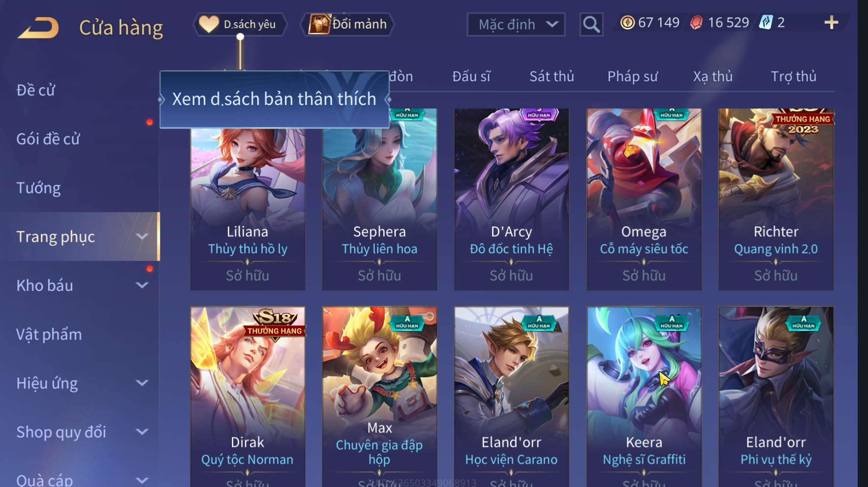The image size is (868, 487).
Task: Open the Gói đề cử sidebar item
Action: 48,139
